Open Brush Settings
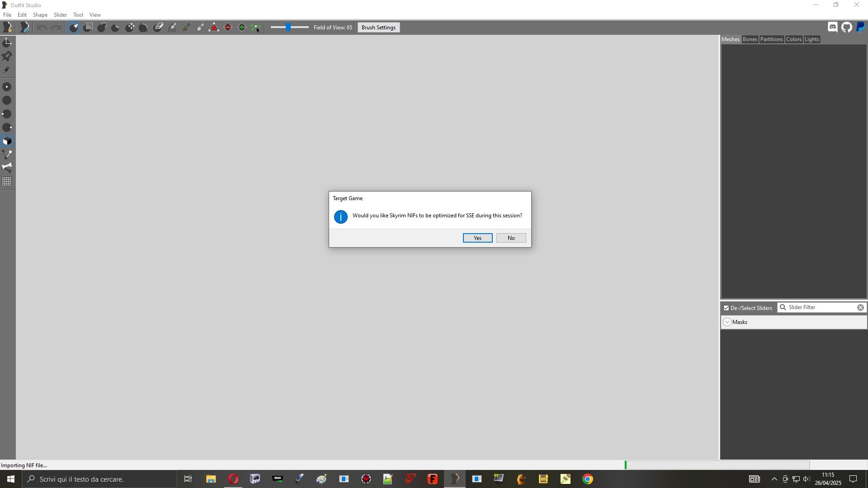The height and width of the screenshot is (488, 868). [x=379, y=28]
